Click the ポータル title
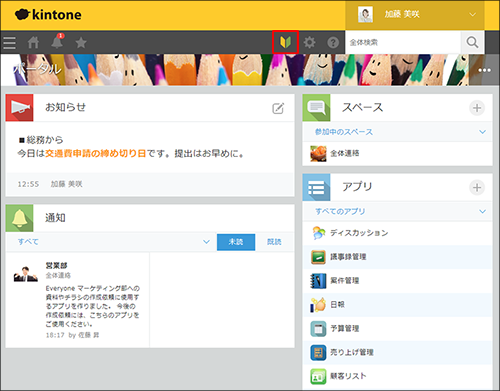Viewport: 500px width, 391px height. [x=37, y=69]
